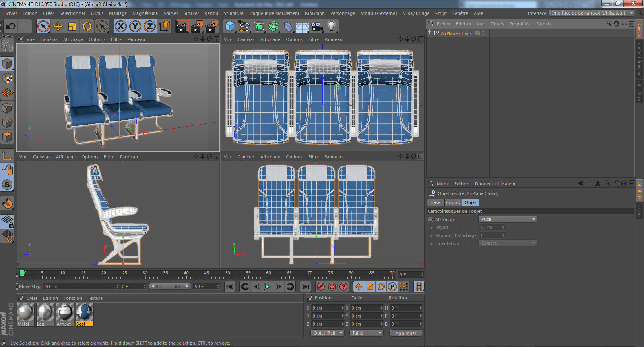Add a Cube primitive object
The height and width of the screenshot is (347, 644).
click(230, 27)
